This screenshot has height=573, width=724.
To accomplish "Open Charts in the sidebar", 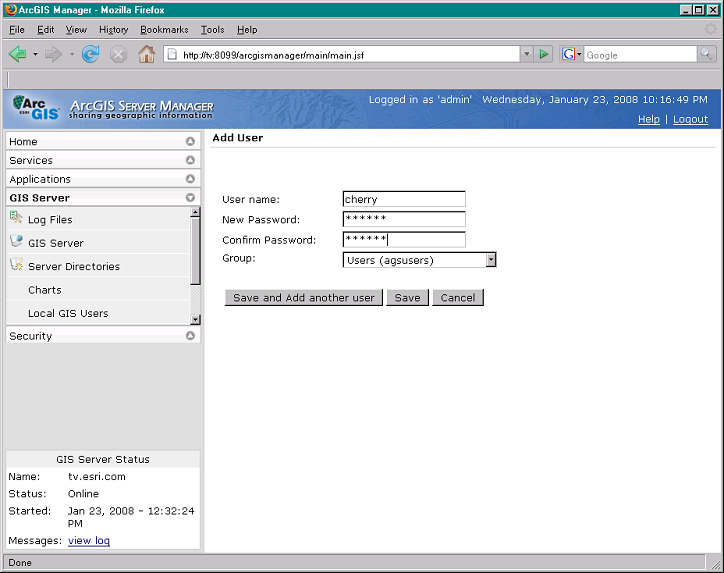I will 45,290.
